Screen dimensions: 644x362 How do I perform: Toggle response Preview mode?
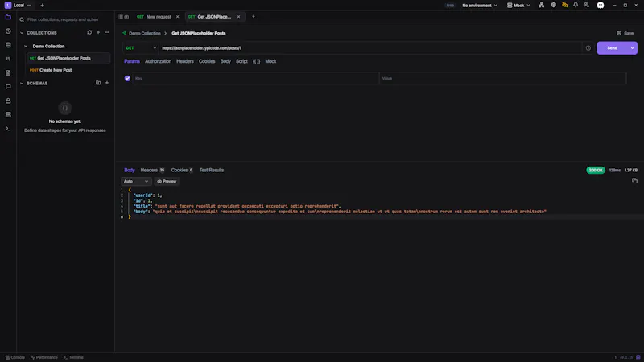coord(167,182)
